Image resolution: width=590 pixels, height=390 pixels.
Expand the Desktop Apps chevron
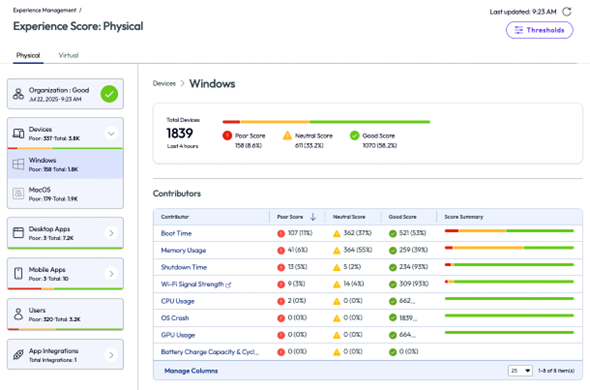click(x=111, y=233)
